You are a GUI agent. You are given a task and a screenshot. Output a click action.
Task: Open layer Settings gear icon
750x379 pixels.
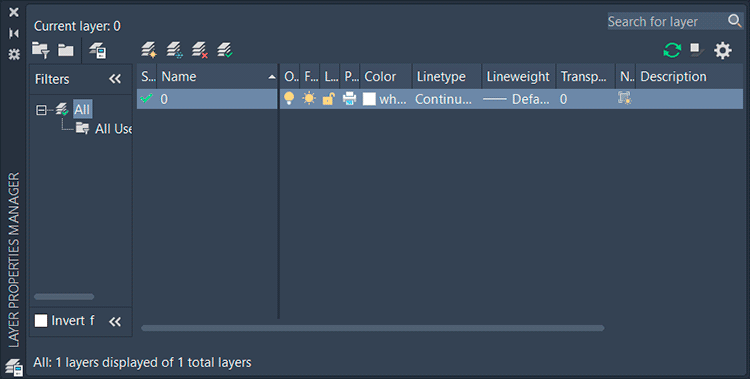pyautogui.click(x=723, y=50)
